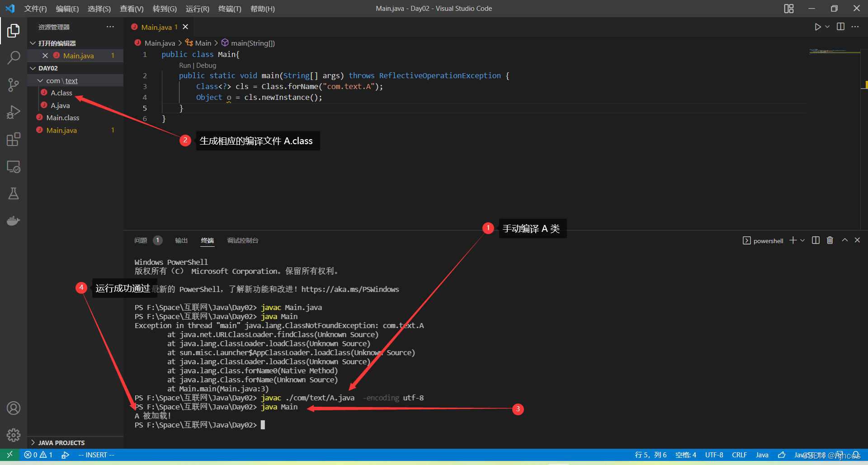The width and height of the screenshot is (868, 465).
Task: Show errors and warnings in status bar
Action: click(38, 455)
